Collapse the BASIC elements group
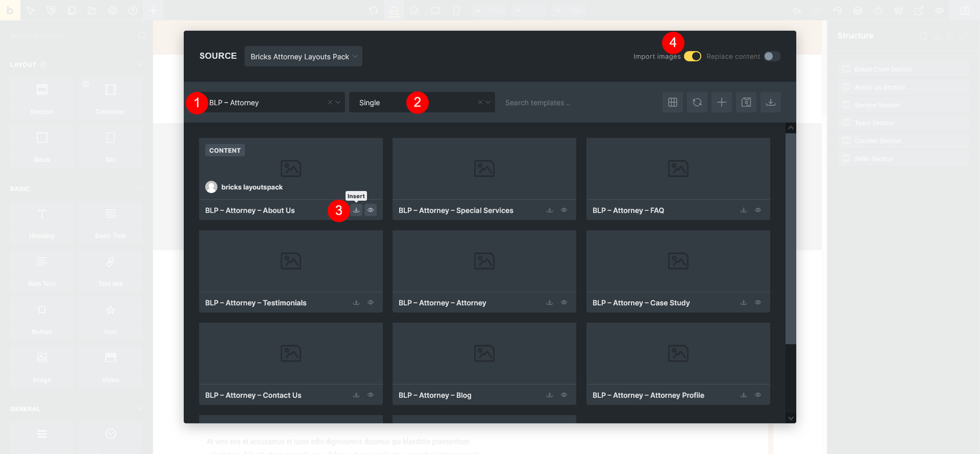Viewport: 980px width, 454px height. click(x=138, y=189)
